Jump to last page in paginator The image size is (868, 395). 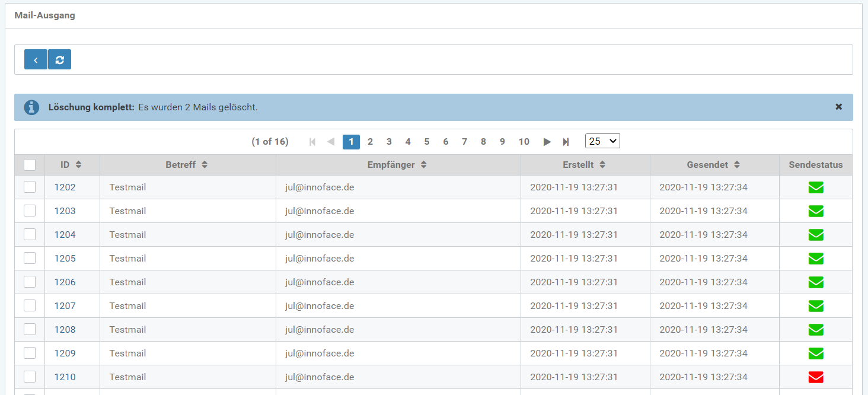click(566, 142)
